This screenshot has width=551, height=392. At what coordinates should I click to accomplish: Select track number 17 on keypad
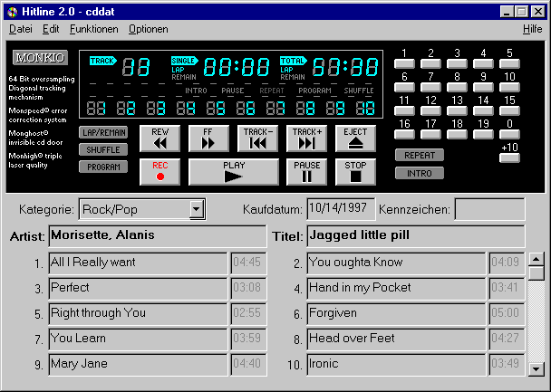(430, 134)
